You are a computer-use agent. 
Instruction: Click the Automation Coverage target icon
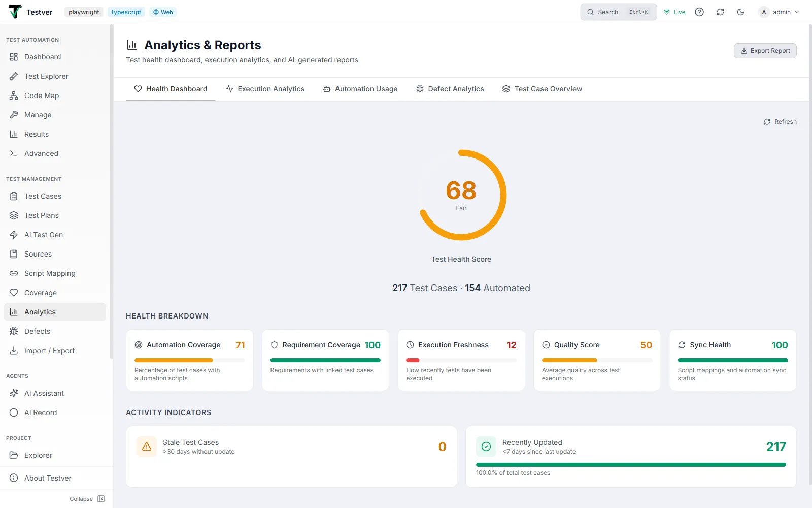[x=139, y=345]
